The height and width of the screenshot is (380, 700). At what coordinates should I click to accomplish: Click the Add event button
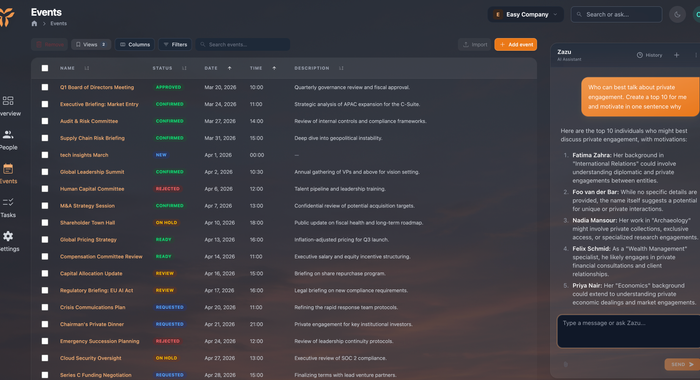coord(516,45)
